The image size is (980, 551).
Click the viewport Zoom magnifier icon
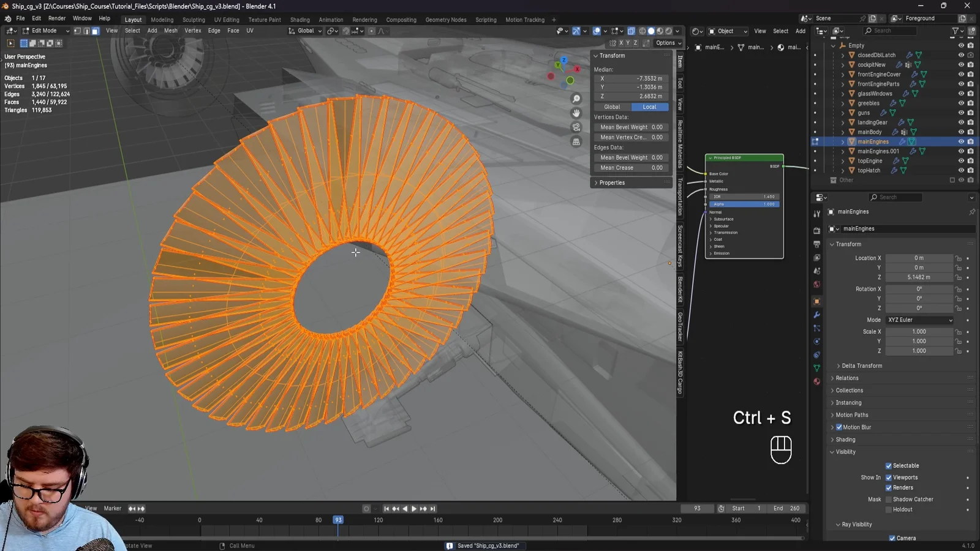click(576, 98)
